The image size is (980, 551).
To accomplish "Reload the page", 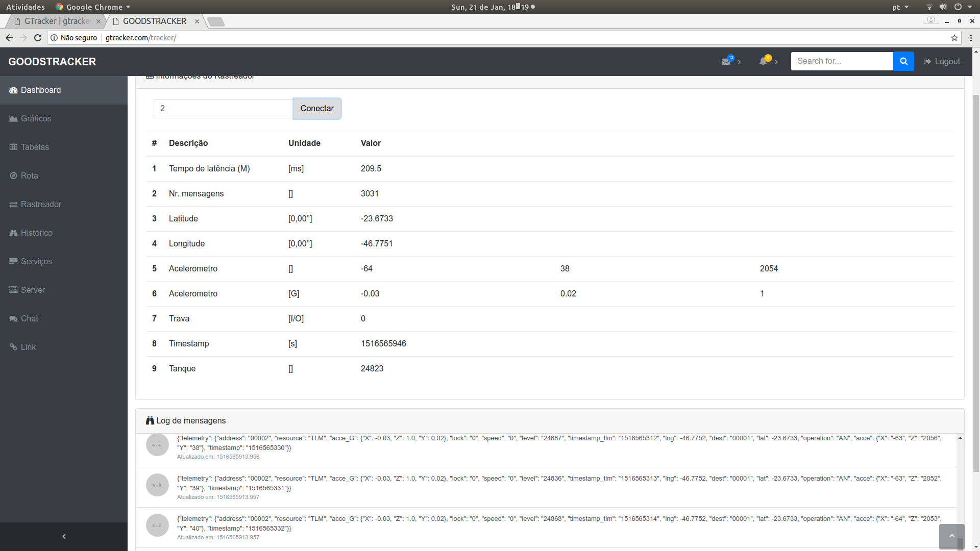I will 38,38.
